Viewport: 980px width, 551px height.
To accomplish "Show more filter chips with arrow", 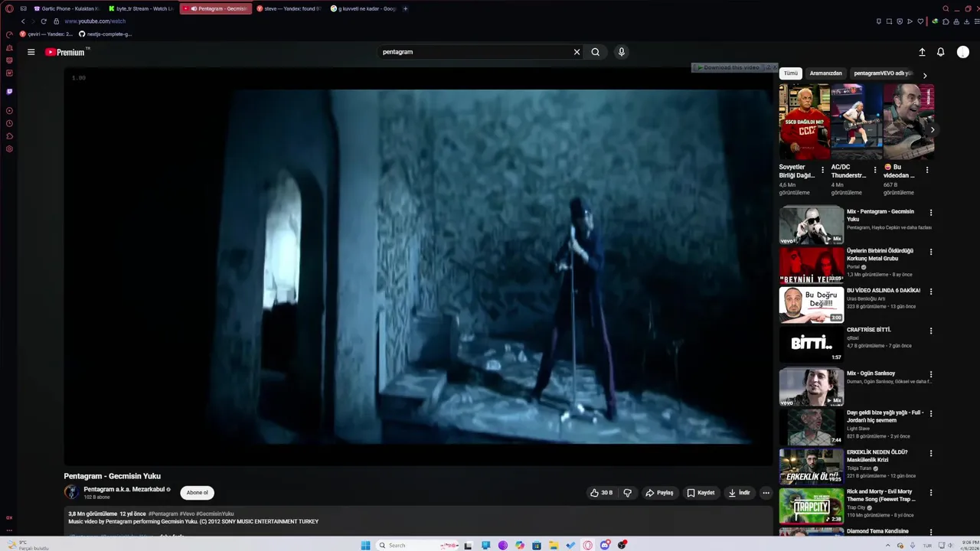I will coord(924,75).
